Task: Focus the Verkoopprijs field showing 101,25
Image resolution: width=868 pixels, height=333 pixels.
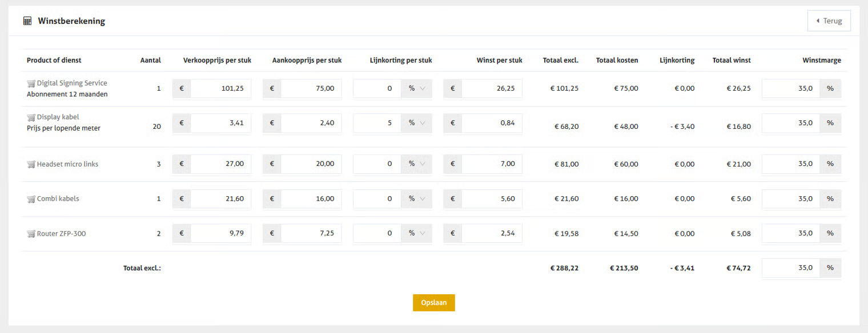Action: [220, 89]
